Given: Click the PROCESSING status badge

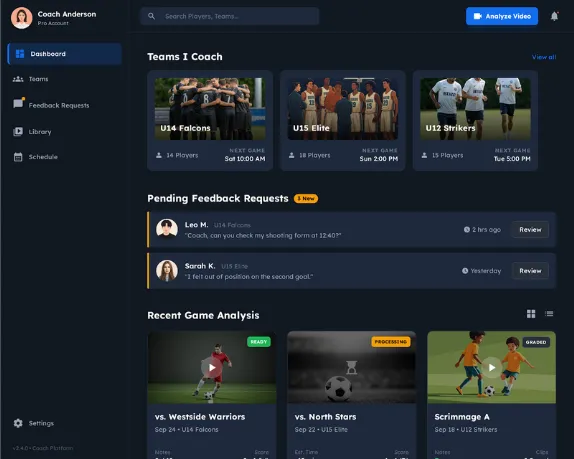Looking at the screenshot, I should [x=391, y=342].
